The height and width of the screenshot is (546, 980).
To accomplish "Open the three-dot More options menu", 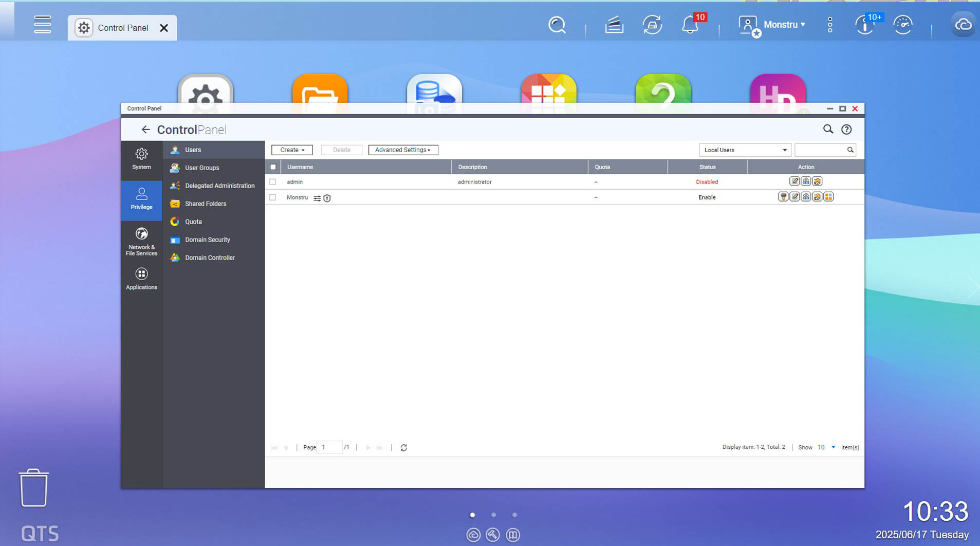I will (x=830, y=25).
